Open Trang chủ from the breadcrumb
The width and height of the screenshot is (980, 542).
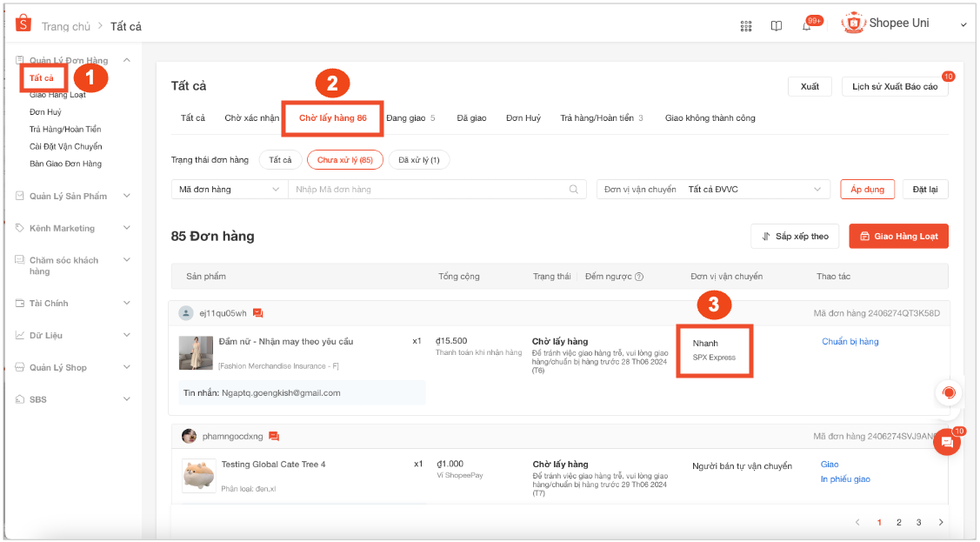(x=66, y=27)
